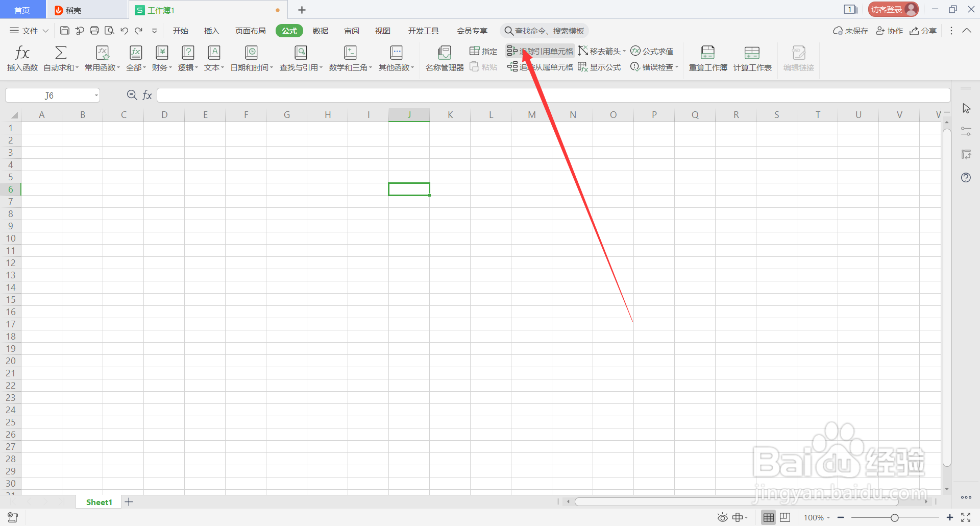Click the 访客登录 login button
980x526 pixels.
pos(893,9)
